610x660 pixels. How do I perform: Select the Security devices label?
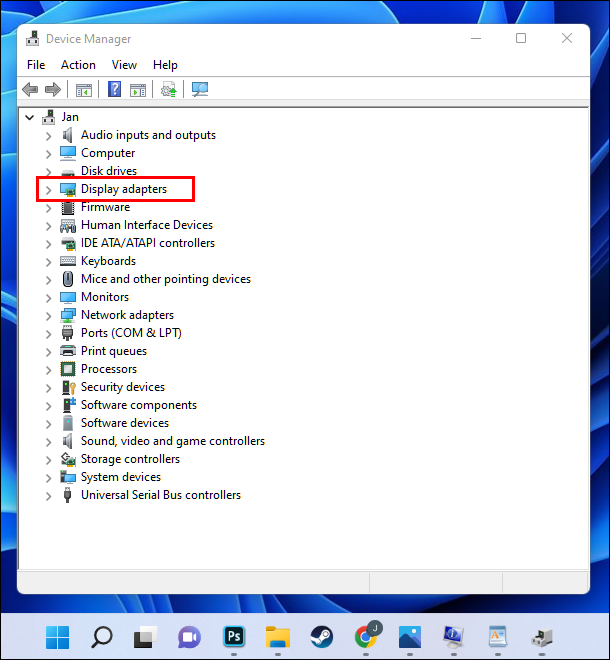click(123, 387)
